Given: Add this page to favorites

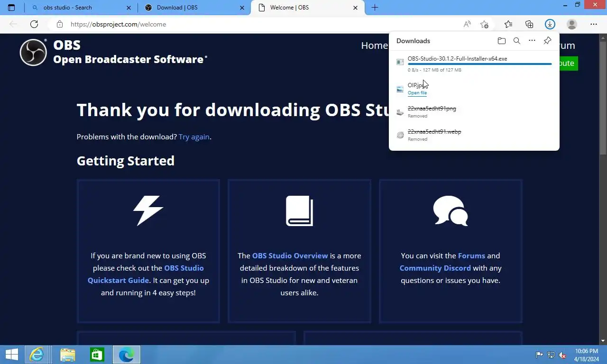Looking at the screenshot, I should [x=484, y=24].
